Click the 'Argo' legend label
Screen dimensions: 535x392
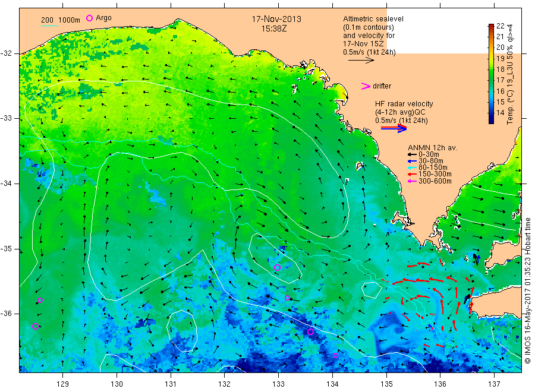103,18
